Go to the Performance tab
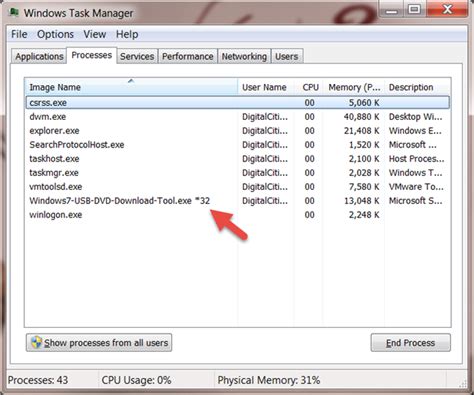The height and width of the screenshot is (395, 474). pyautogui.click(x=188, y=56)
